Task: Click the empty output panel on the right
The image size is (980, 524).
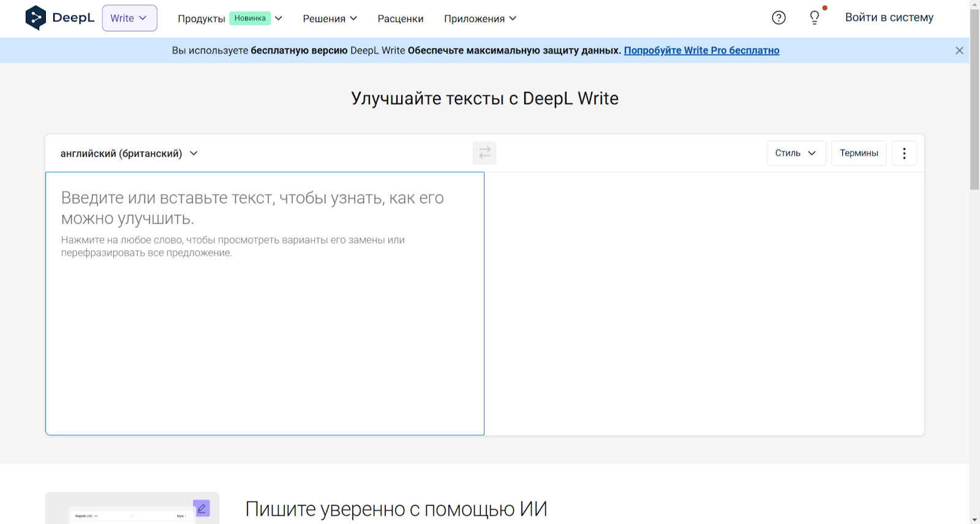Action: (x=704, y=303)
